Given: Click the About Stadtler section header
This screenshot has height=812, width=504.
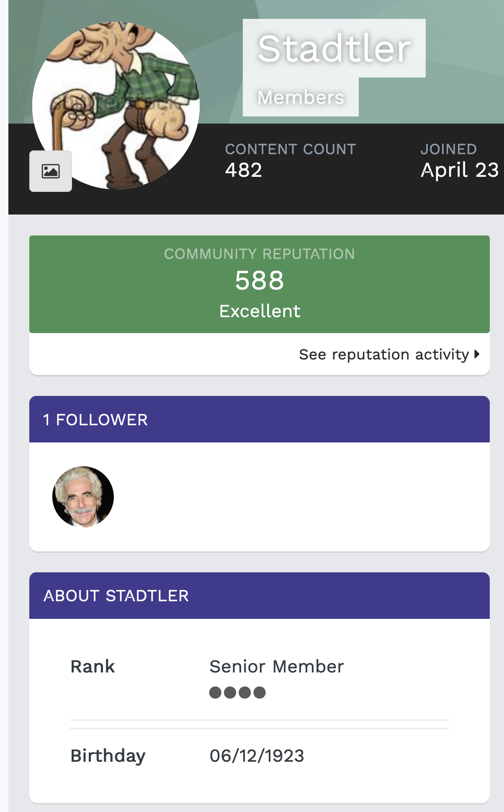Looking at the screenshot, I should coord(116,596).
